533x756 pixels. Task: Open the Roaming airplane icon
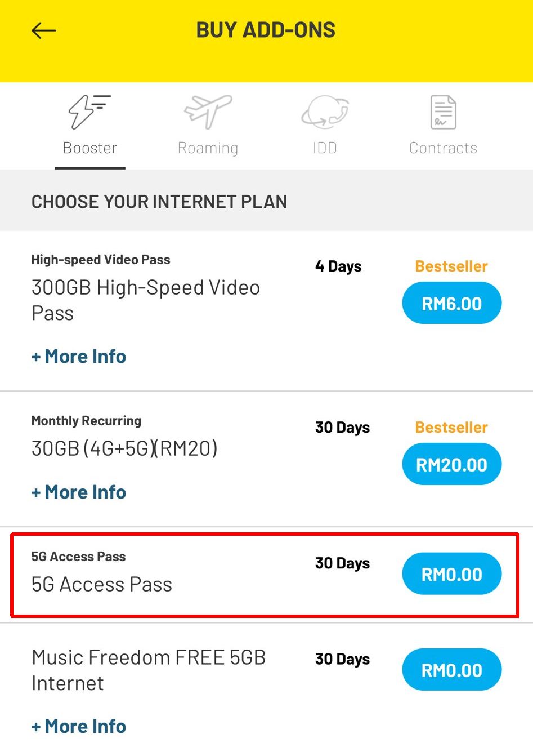(208, 112)
